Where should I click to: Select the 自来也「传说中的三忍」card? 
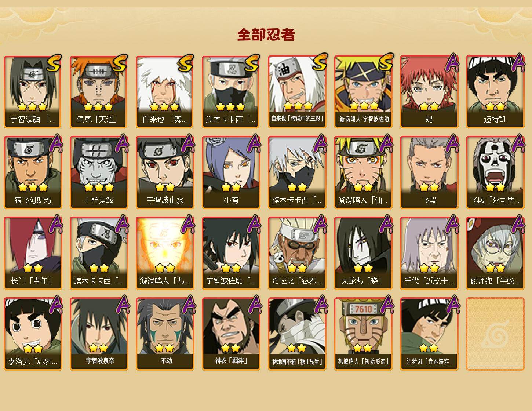click(297, 92)
